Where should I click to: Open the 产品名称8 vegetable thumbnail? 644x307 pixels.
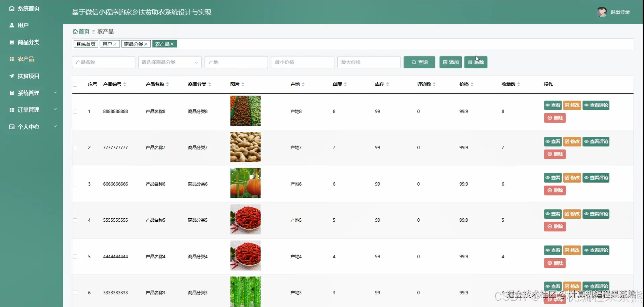pyautogui.click(x=245, y=111)
